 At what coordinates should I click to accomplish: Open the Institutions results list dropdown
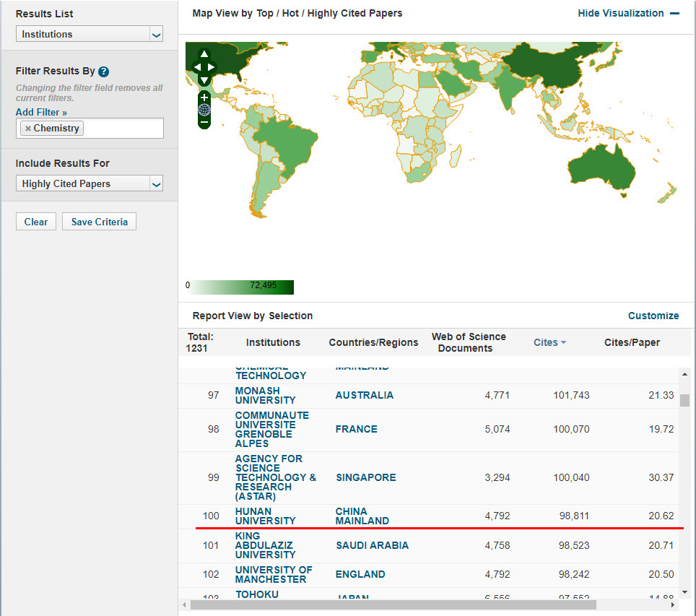(x=90, y=34)
